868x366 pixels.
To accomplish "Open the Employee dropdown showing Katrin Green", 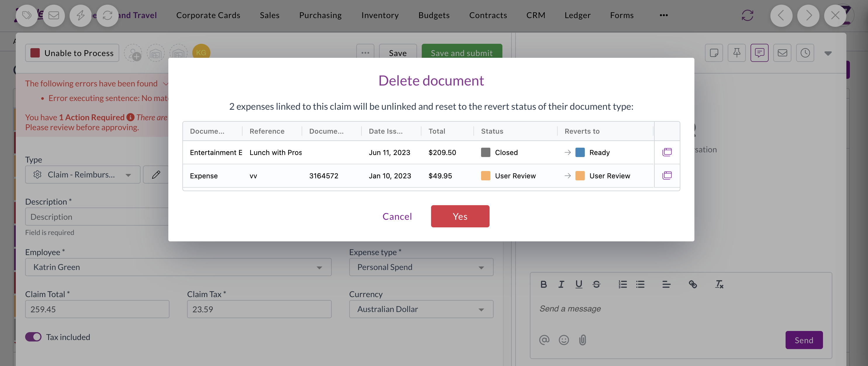I will (178, 267).
